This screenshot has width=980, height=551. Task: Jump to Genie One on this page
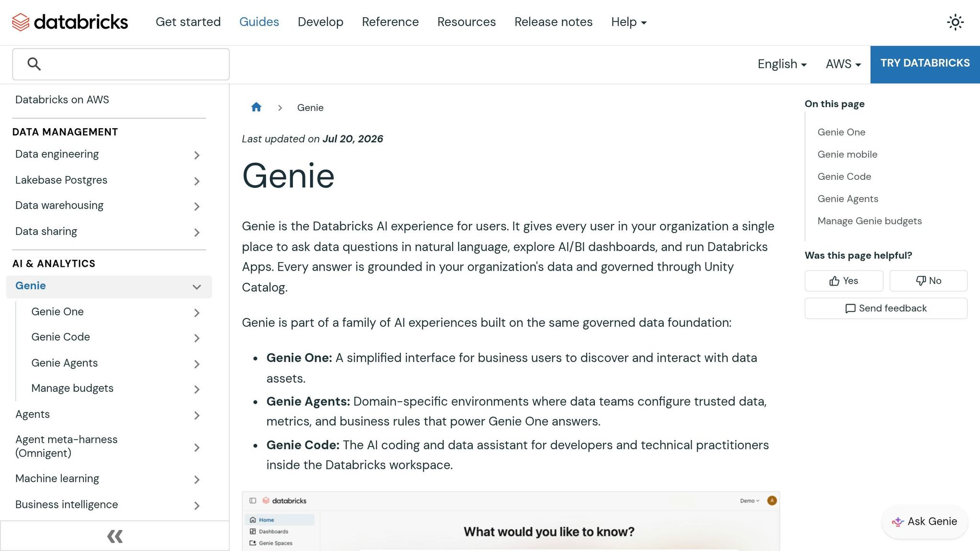(841, 132)
